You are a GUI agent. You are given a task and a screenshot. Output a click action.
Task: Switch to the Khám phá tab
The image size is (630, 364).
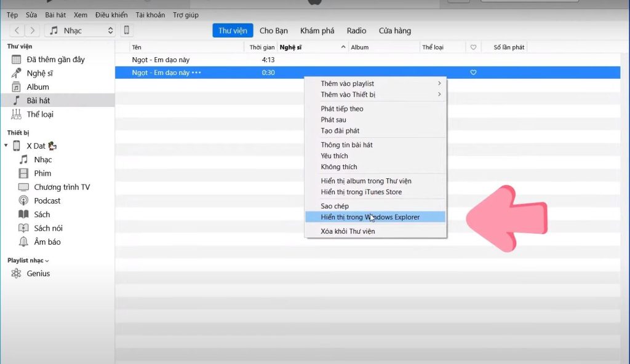pyautogui.click(x=317, y=31)
